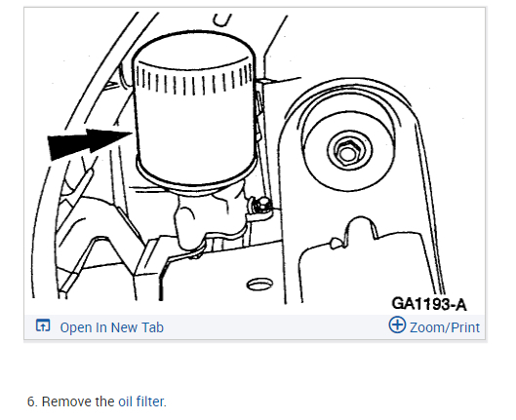The image size is (516, 420).
Task: Click the oil filter canister in the diagram
Action: click(x=195, y=112)
